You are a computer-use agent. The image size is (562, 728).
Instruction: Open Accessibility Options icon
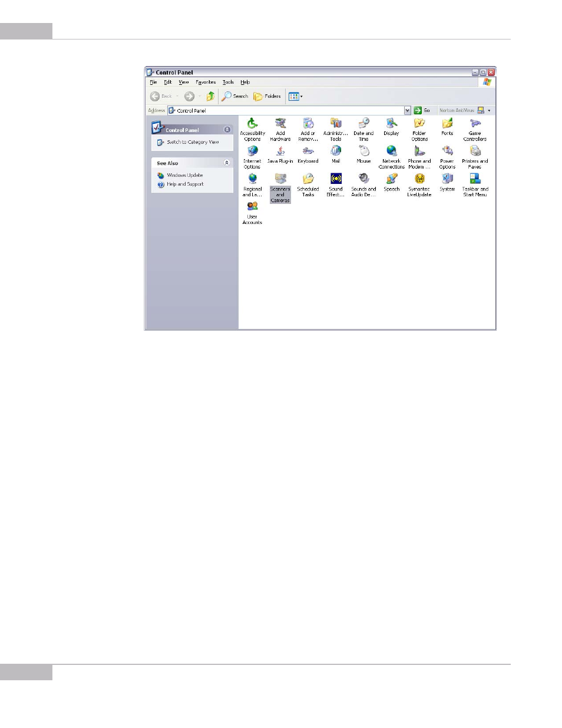pos(252,129)
